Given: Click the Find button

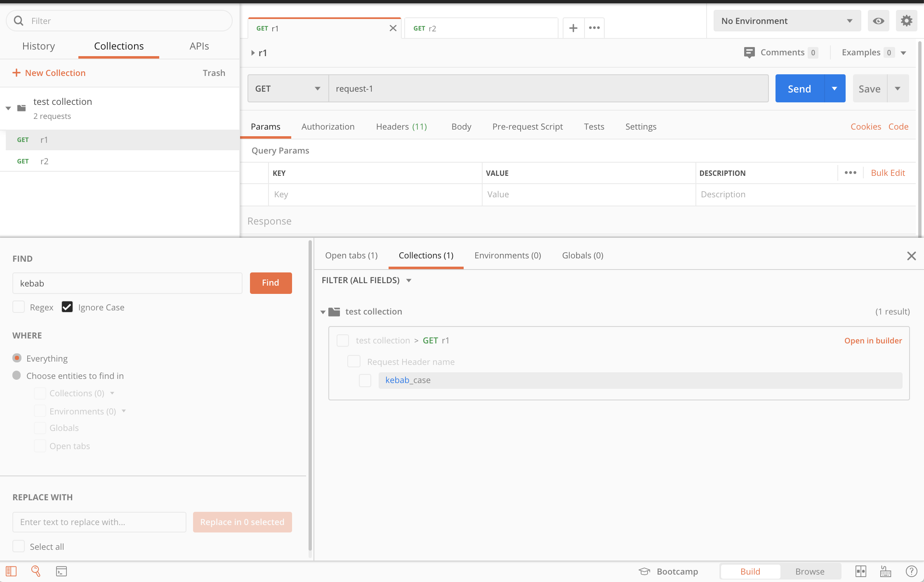Looking at the screenshot, I should (271, 283).
